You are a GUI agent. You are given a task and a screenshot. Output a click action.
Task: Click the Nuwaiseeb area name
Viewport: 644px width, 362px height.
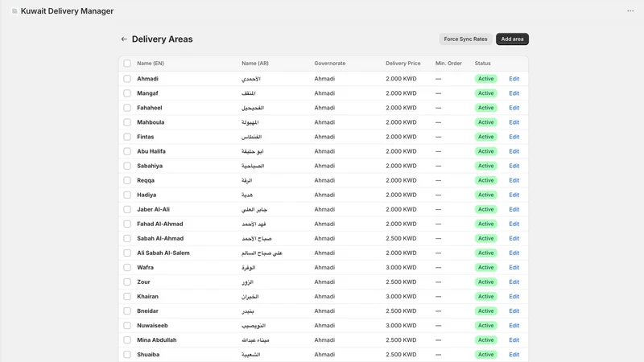[x=152, y=326]
